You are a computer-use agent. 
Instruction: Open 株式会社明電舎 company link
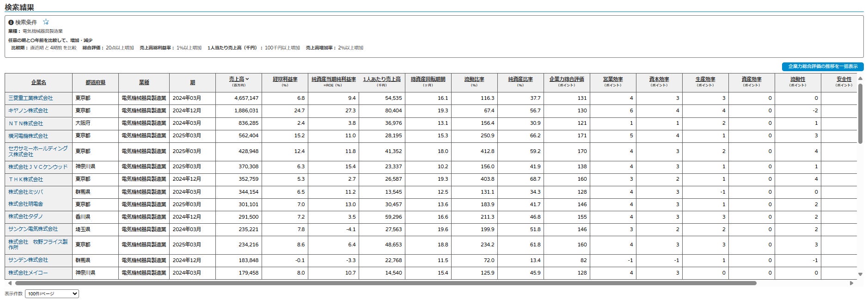coord(26,204)
